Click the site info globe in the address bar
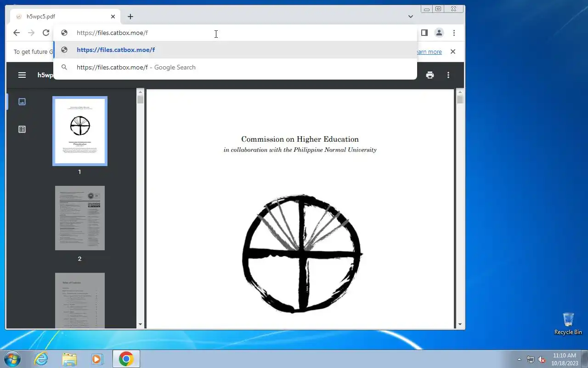The height and width of the screenshot is (368, 588). point(64,33)
